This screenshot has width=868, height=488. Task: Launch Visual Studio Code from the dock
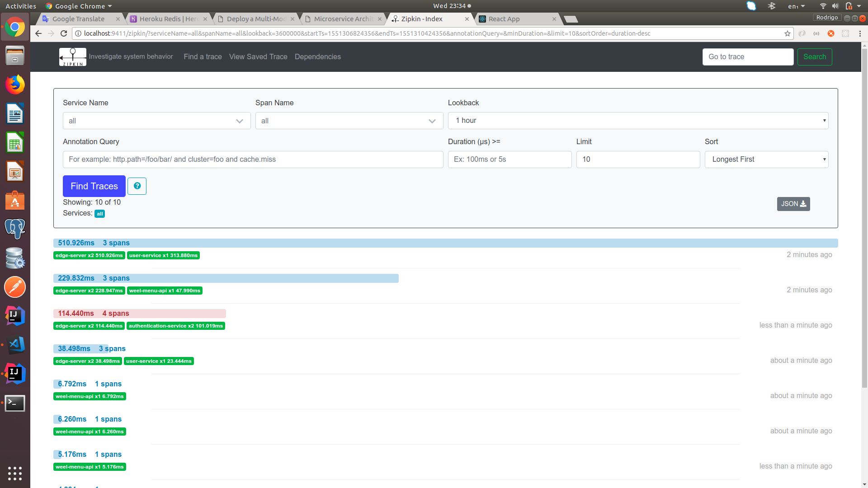coord(15,345)
